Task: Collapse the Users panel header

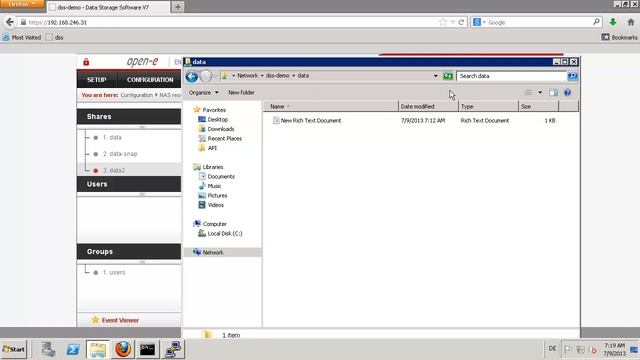Action: pyautogui.click(x=129, y=184)
